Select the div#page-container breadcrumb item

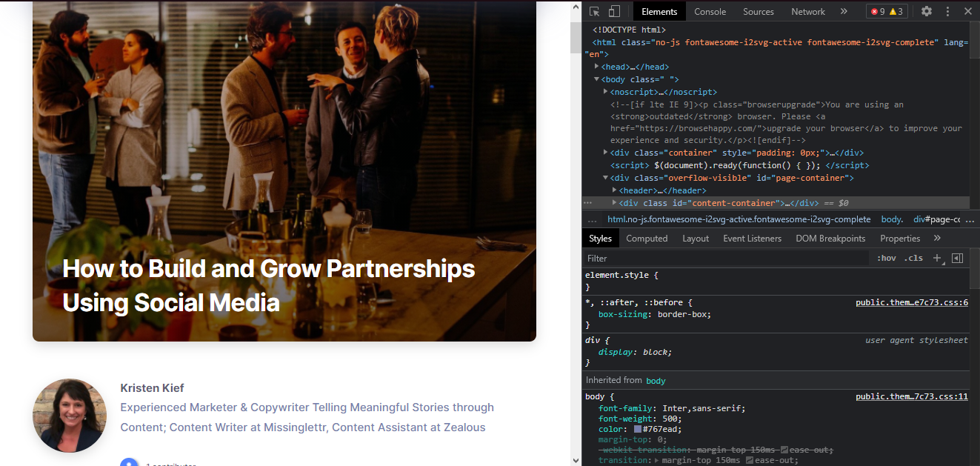(937, 219)
